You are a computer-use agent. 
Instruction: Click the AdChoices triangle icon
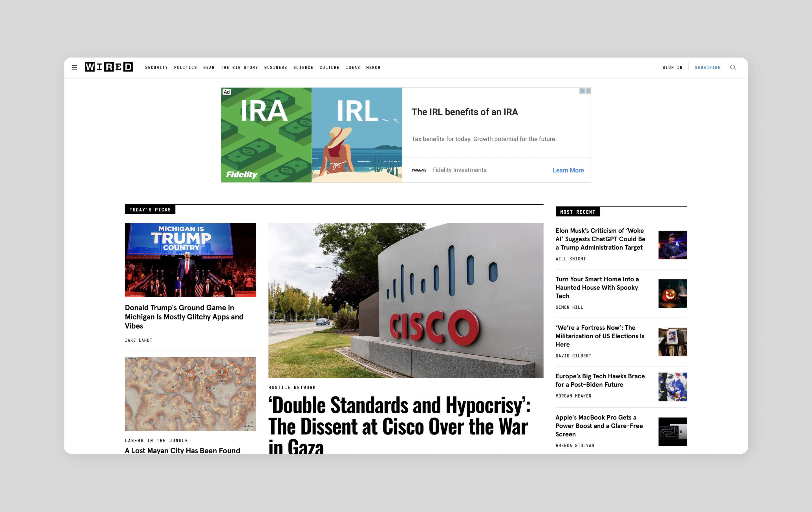pos(582,91)
